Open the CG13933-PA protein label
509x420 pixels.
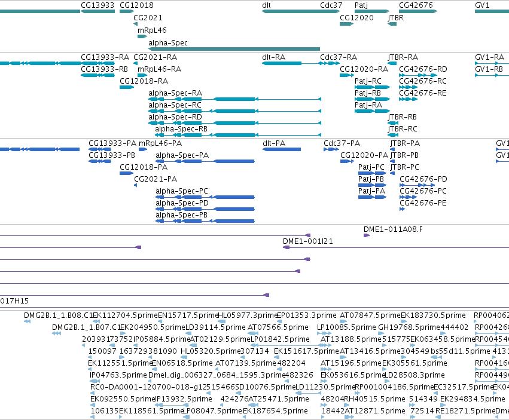[112, 143]
